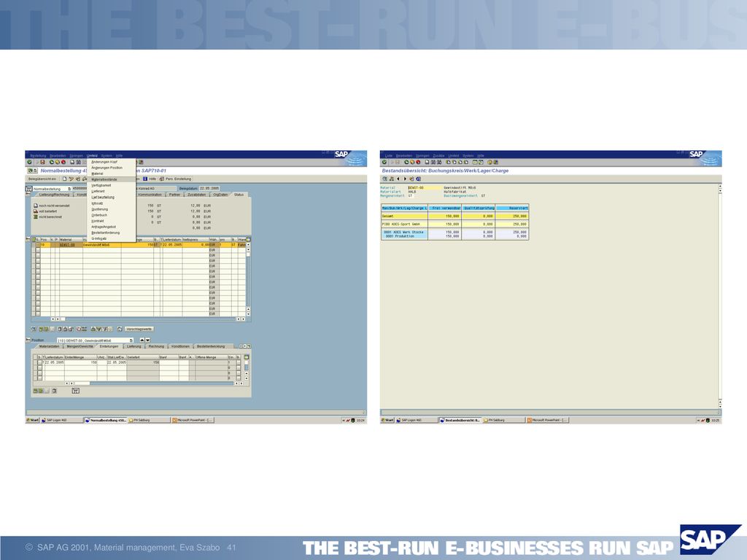Click Belegübersicht ein button
The height and width of the screenshot is (560, 747).
(42, 179)
